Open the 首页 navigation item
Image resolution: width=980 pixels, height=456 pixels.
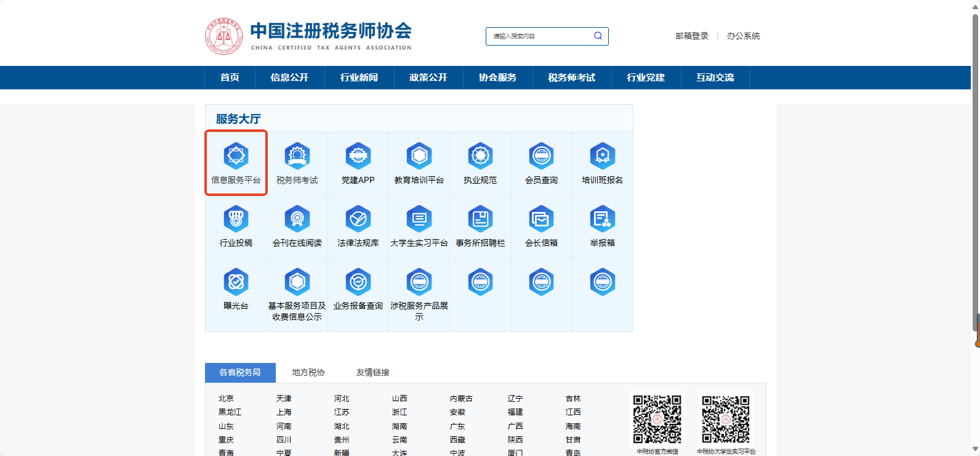tap(230, 78)
